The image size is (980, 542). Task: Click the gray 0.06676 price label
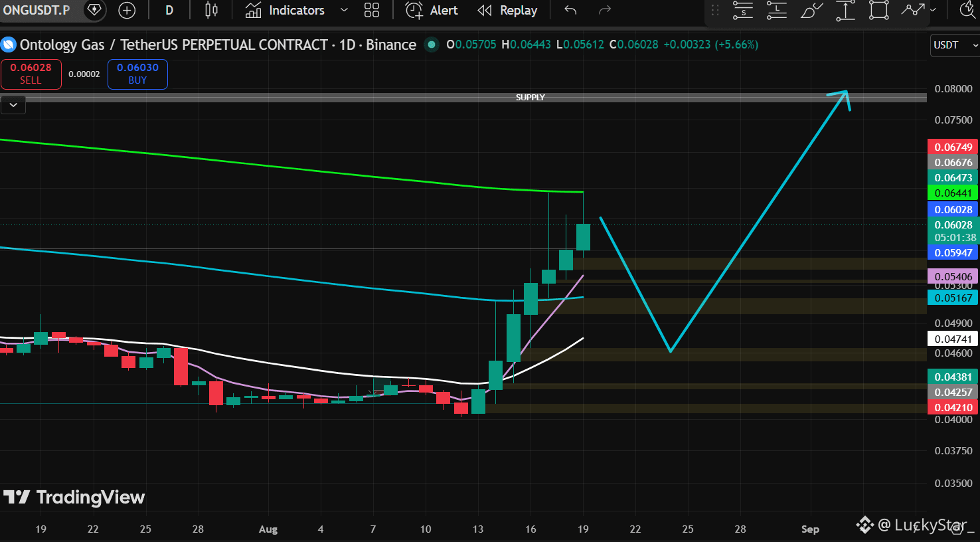tap(953, 163)
